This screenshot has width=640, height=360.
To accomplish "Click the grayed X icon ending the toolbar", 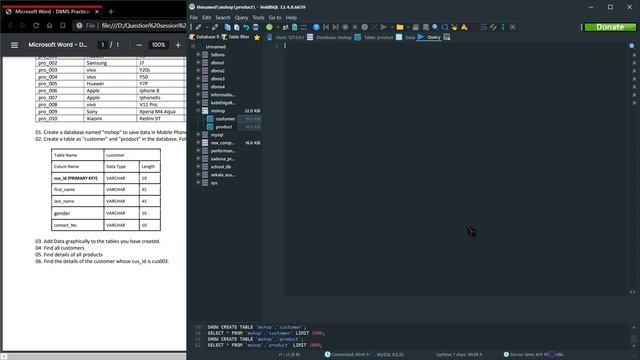I will pos(513,27).
